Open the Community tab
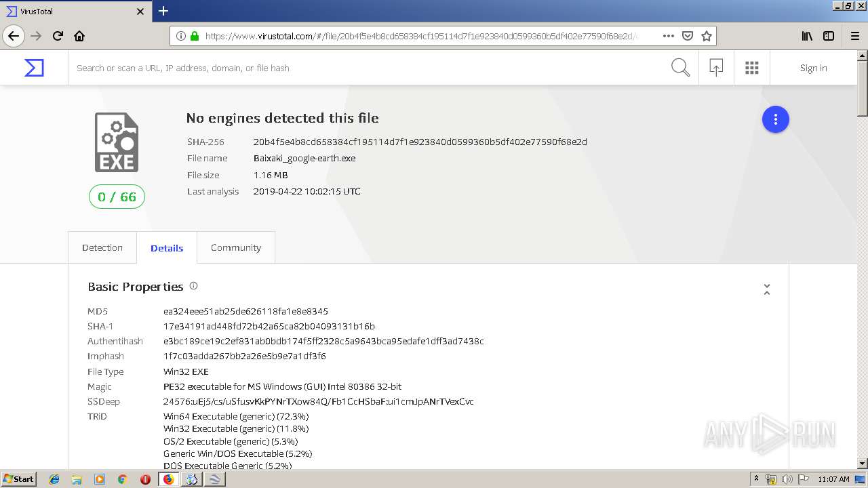This screenshot has width=868, height=488. point(236,247)
